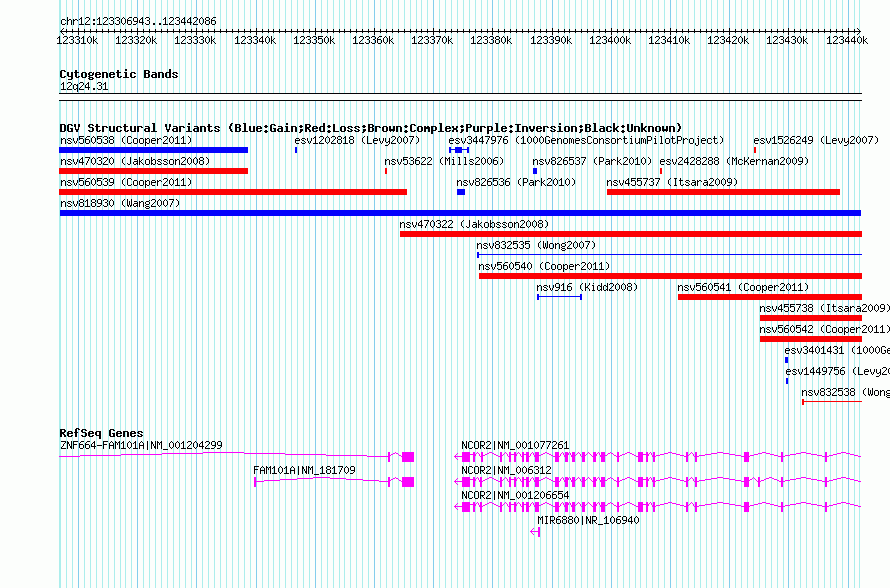
Task: Click the 123310k ruler tick label
Action: [x=77, y=40]
